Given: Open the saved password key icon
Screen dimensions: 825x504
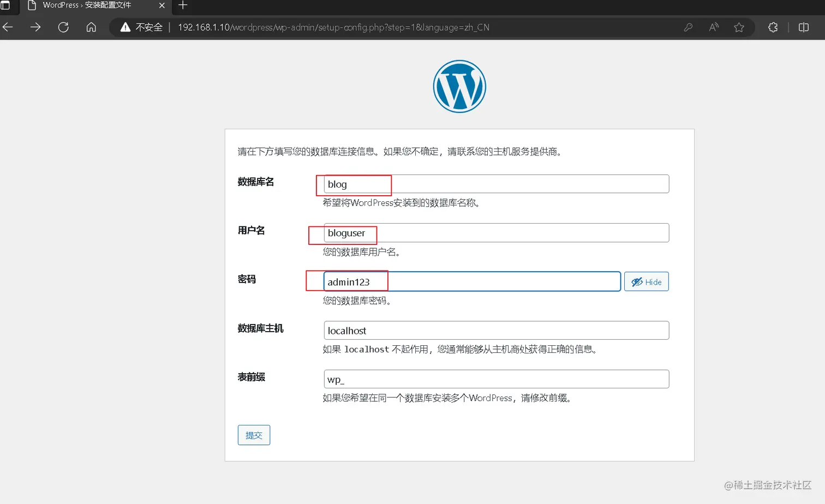Looking at the screenshot, I should [x=688, y=27].
